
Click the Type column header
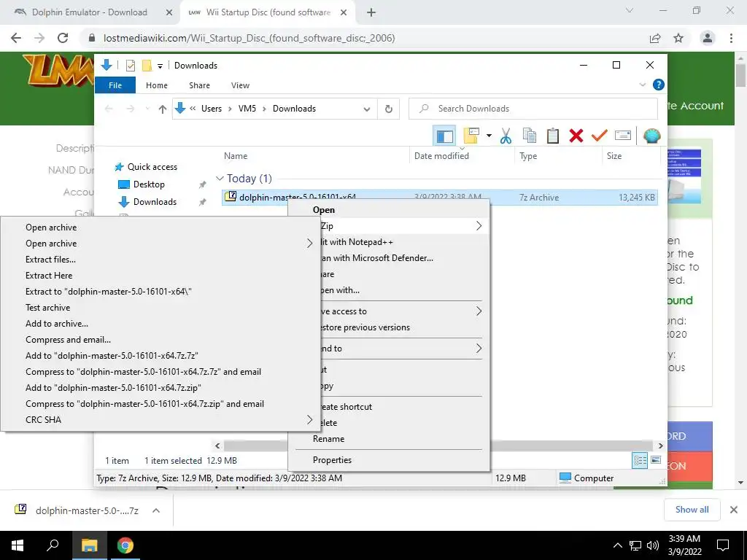tap(528, 156)
